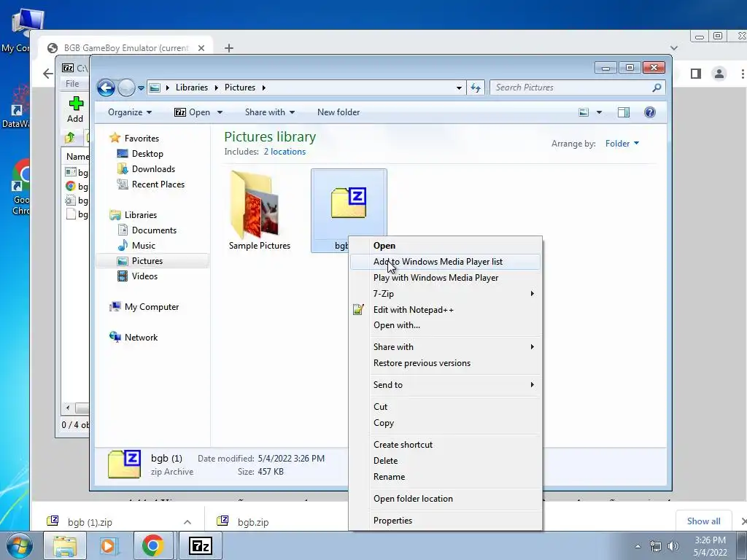Viewport: 747px width, 560px height.
Task: Click the Explorer forward navigation arrow
Action: (126, 87)
